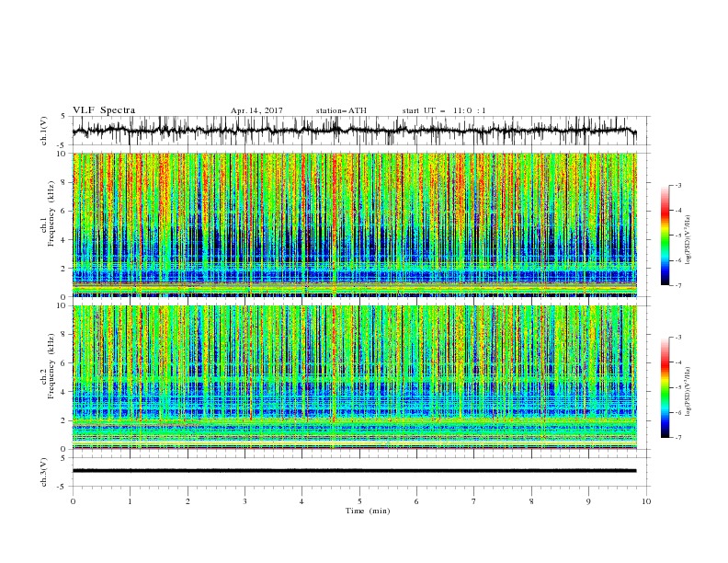Click the "-5" tick of ch.3(V) axis

(x=62, y=487)
